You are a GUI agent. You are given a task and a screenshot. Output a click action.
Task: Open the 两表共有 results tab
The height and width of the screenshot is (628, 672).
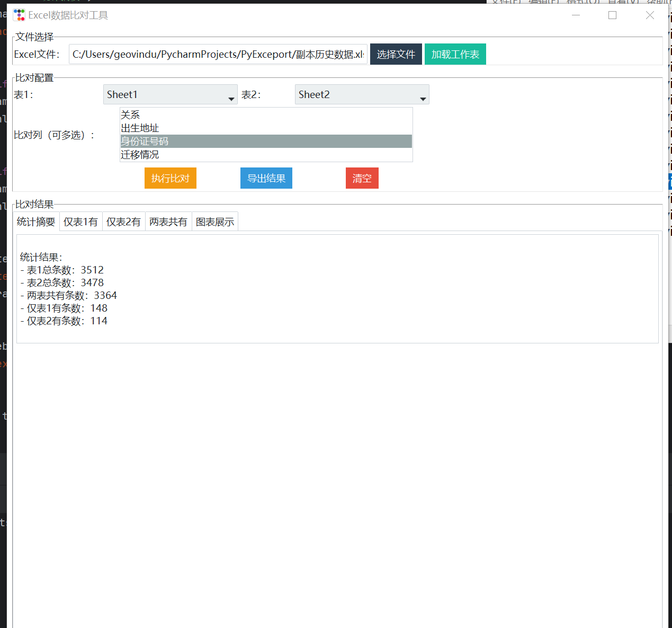[168, 222]
